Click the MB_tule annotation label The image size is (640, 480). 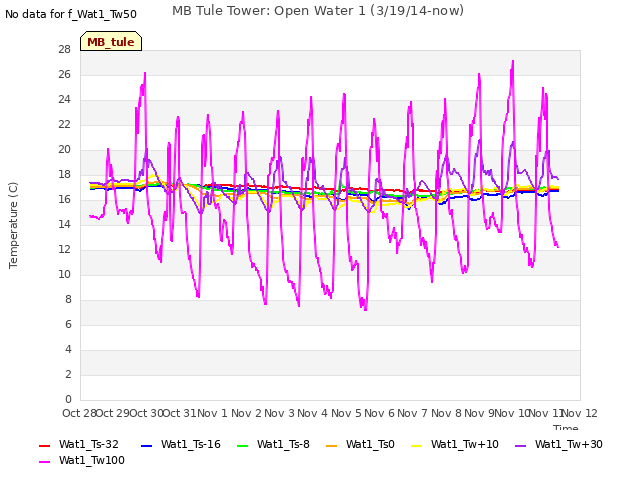point(111,41)
